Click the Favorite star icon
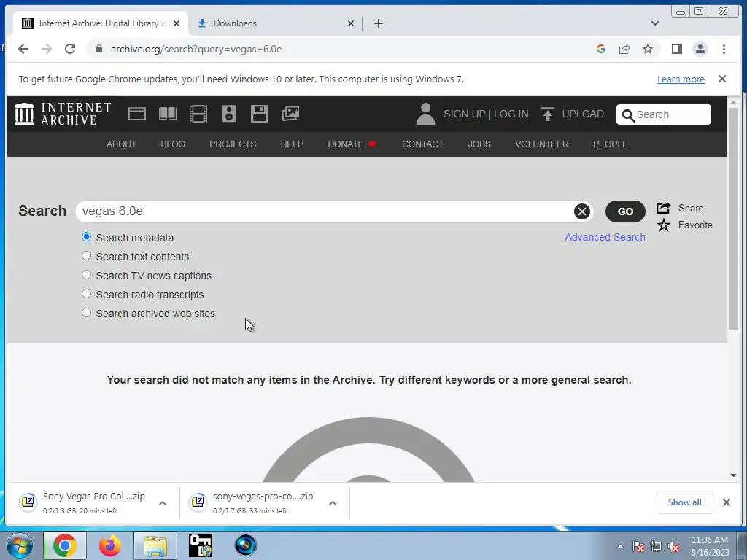Viewport: 747px width, 560px height. click(663, 225)
